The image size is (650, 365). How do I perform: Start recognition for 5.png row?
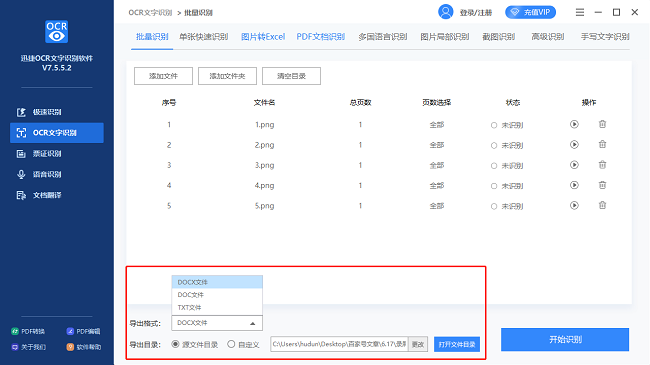(x=574, y=205)
